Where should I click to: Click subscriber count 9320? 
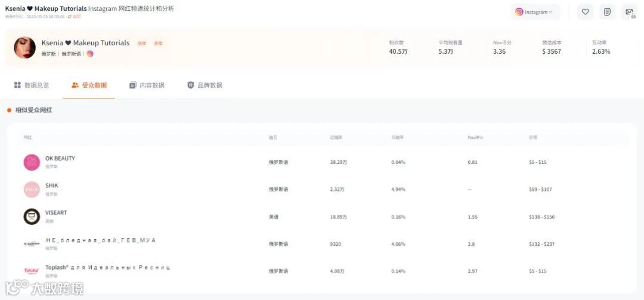pos(335,244)
